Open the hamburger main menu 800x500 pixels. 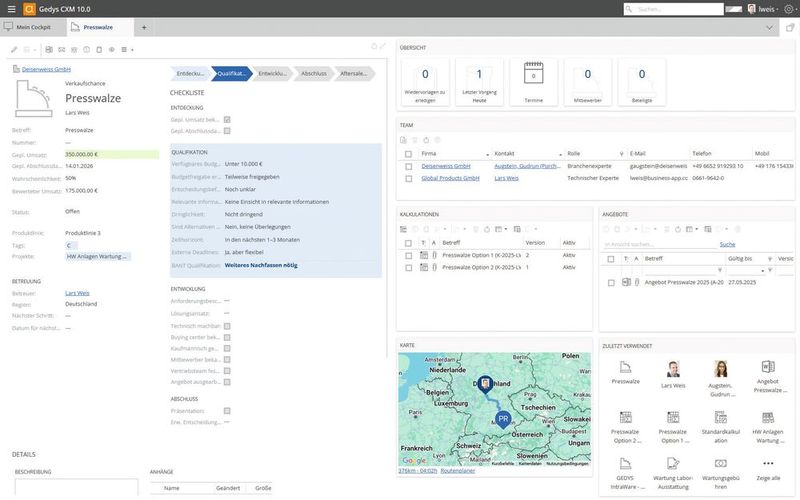(11, 9)
